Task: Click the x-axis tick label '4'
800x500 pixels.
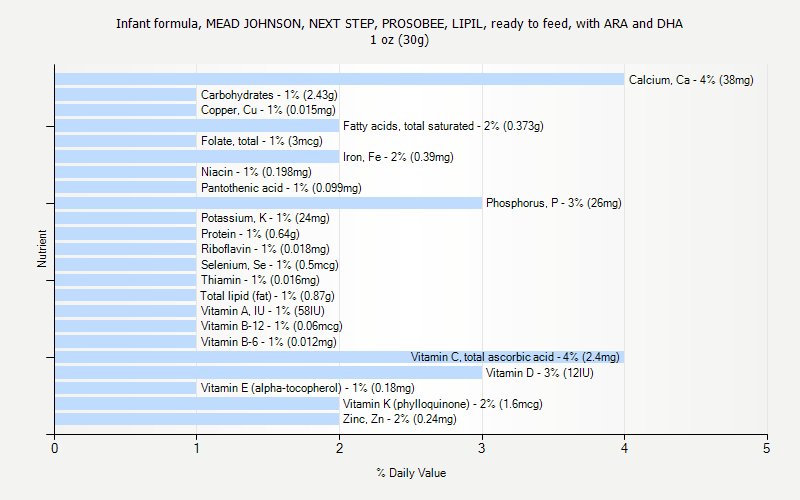Action: pyautogui.click(x=624, y=448)
